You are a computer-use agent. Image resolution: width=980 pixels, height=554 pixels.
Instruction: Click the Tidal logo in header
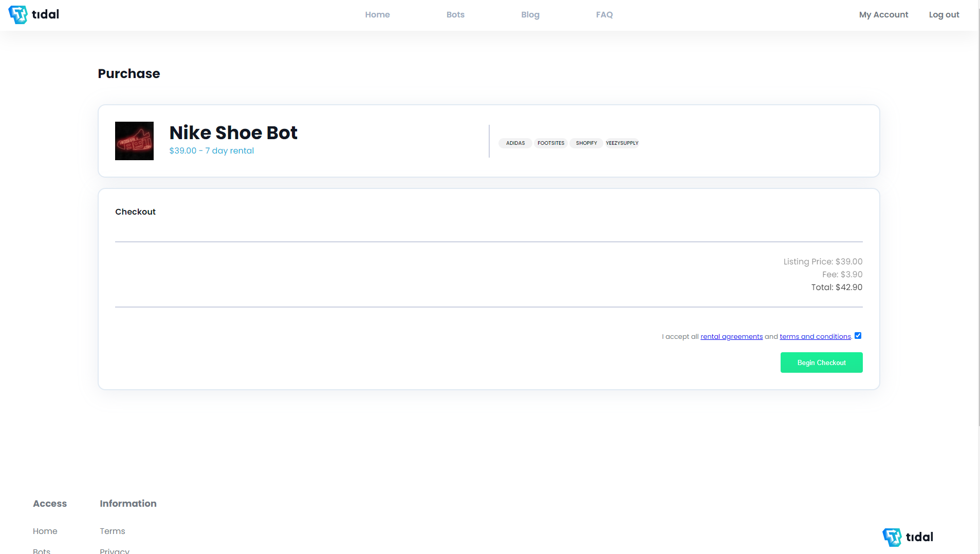pos(34,14)
